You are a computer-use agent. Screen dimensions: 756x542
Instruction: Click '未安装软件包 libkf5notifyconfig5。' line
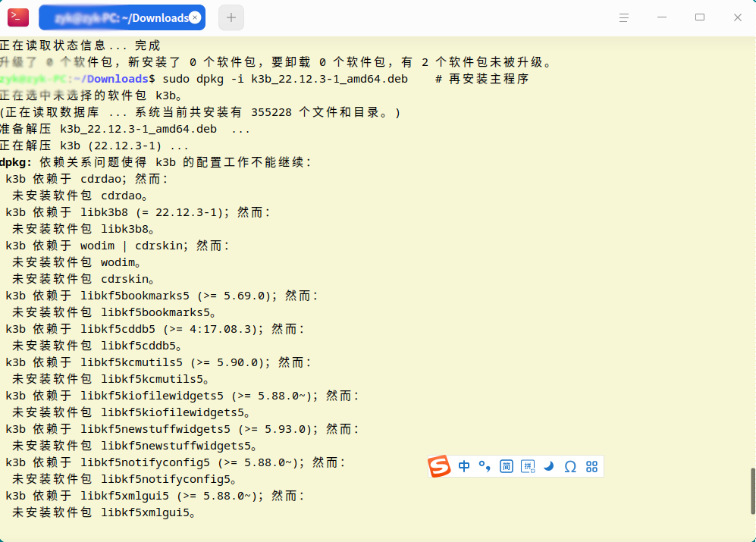[x=124, y=479]
